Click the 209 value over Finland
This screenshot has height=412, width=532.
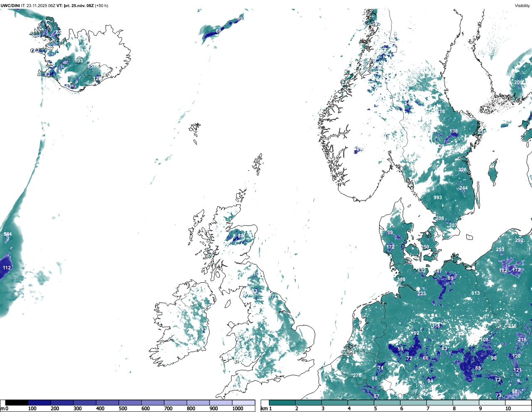click(518, 82)
